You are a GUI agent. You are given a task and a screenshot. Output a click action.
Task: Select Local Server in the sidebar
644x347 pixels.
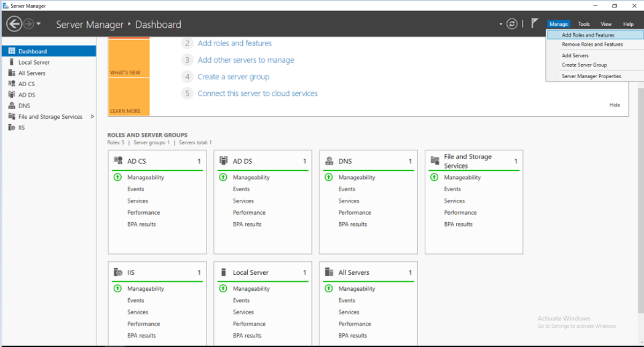point(49,62)
